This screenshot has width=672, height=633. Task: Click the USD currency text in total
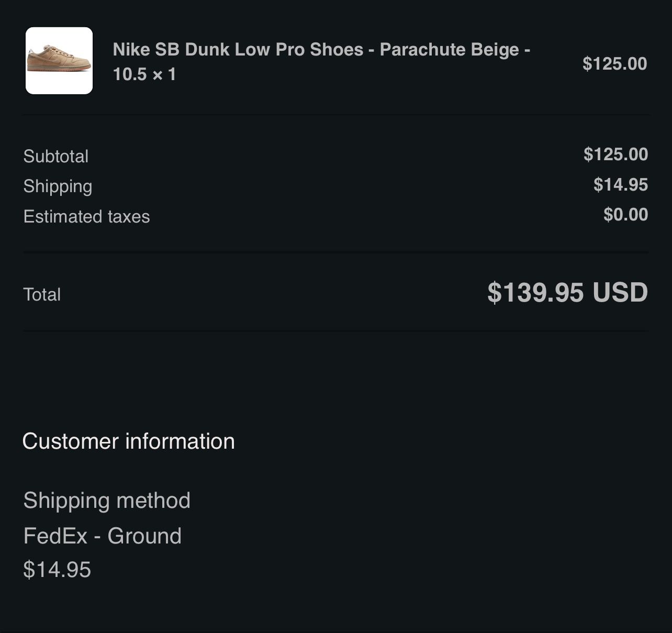[620, 293]
